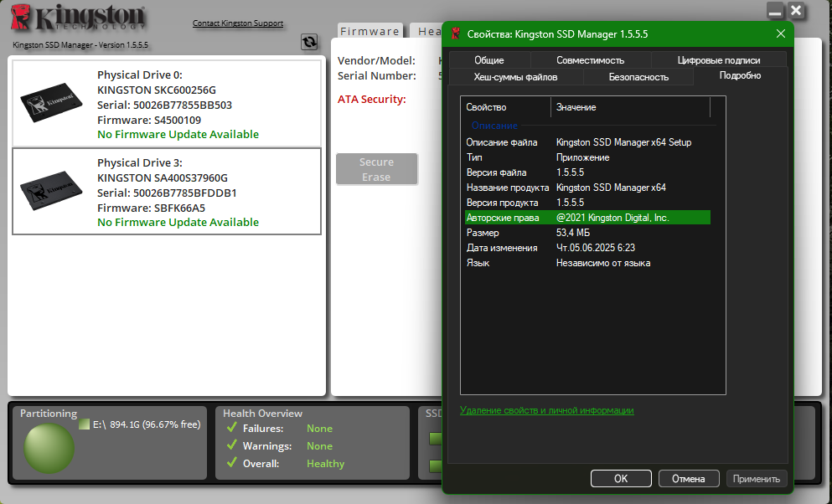Screen dimensions: 832x504
Task: Switch to the Цифровые подписи tab
Action: tap(718, 60)
